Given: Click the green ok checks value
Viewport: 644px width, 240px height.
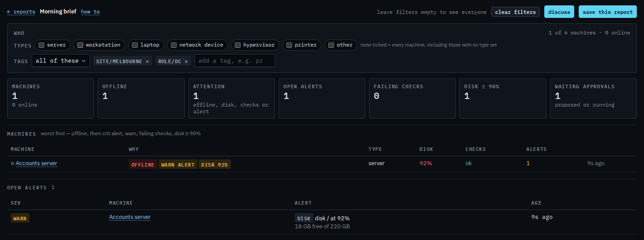Looking at the screenshot, I should click(469, 163).
